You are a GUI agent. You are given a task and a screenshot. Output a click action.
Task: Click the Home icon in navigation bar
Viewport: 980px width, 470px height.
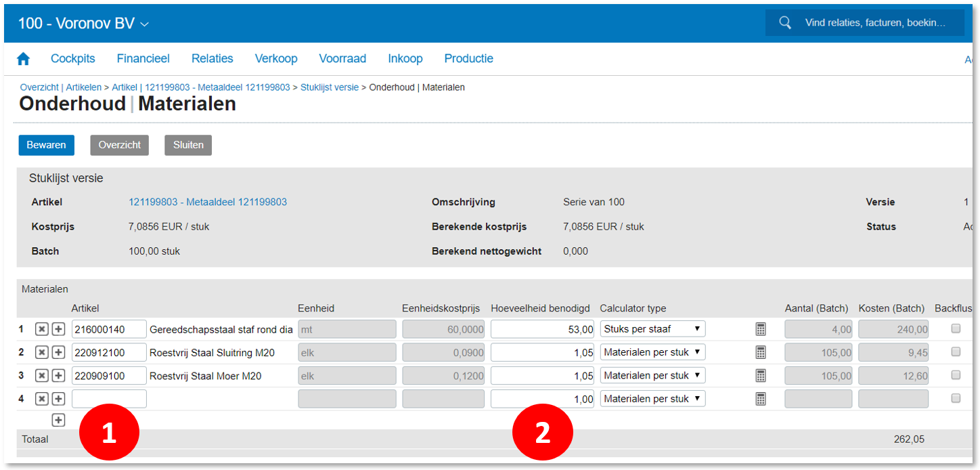[x=24, y=59]
